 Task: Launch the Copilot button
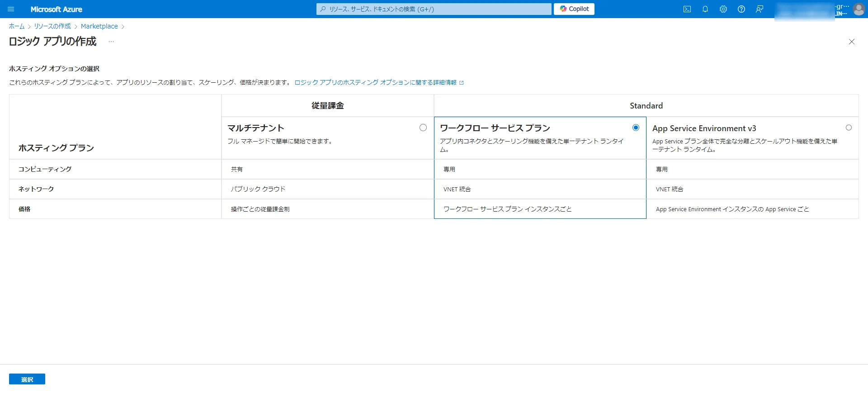[574, 9]
